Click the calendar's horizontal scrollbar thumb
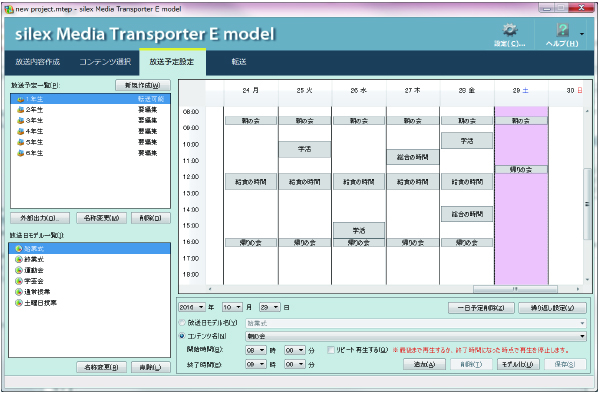600x395 pixels. point(515,289)
